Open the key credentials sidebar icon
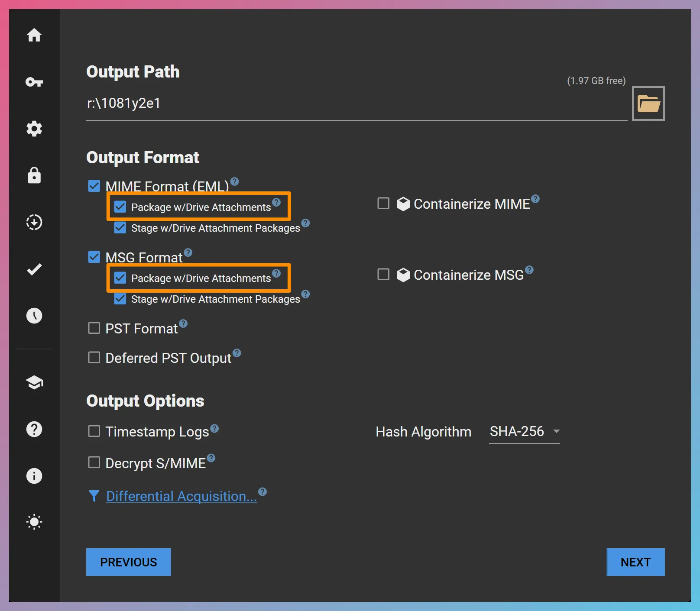This screenshot has height=611, width=700. pyautogui.click(x=34, y=82)
